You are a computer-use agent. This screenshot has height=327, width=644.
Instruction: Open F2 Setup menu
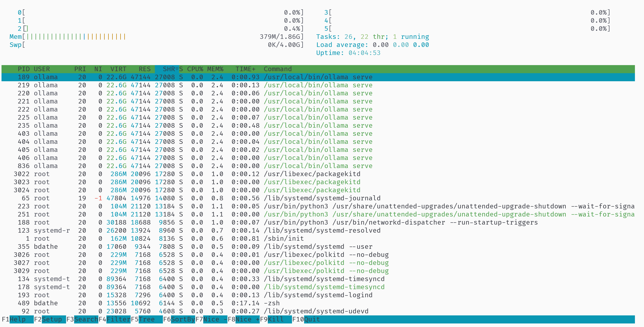[x=50, y=319]
